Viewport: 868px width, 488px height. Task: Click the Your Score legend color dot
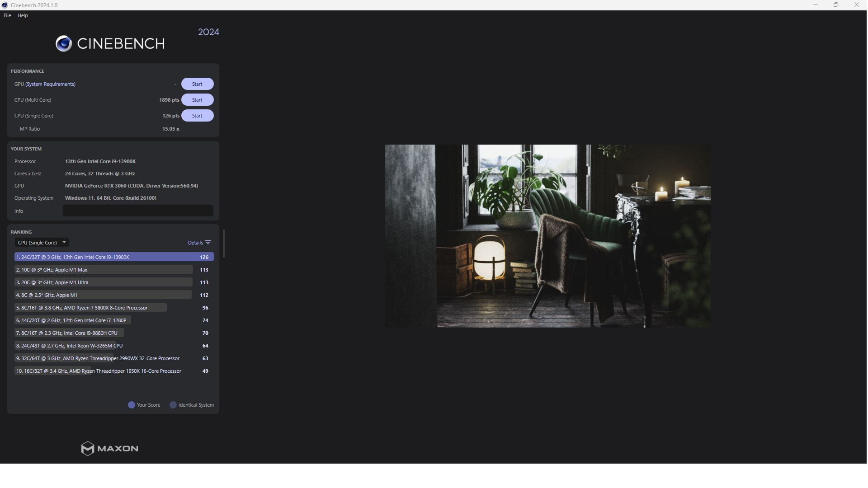(x=132, y=405)
